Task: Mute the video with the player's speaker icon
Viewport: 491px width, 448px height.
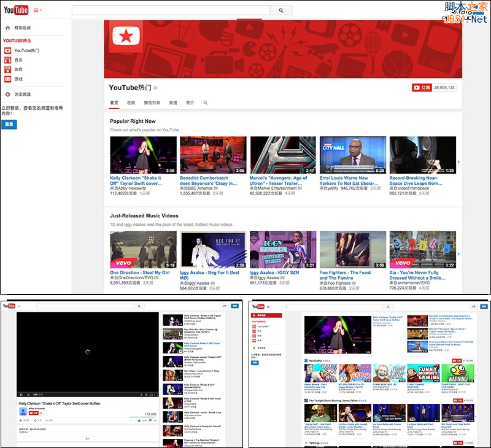Action: coord(27,394)
